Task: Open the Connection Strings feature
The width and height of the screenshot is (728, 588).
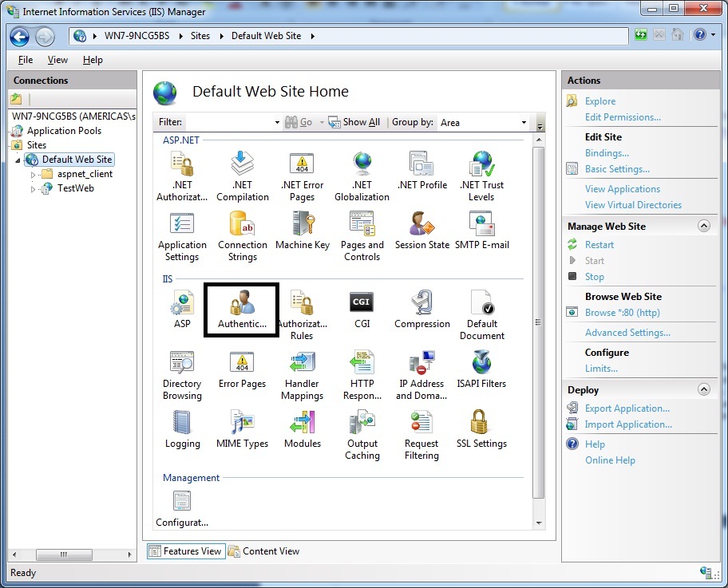Action: tap(242, 234)
